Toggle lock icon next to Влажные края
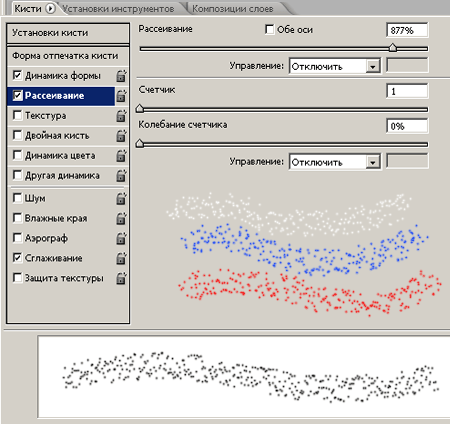 pyautogui.click(x=121, y=218)
